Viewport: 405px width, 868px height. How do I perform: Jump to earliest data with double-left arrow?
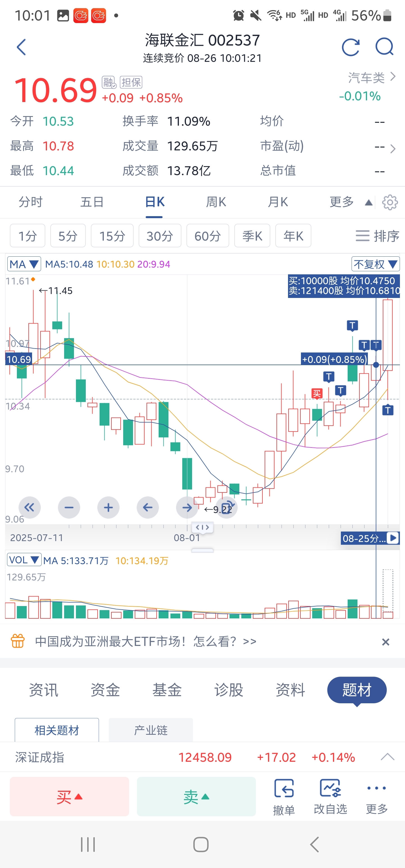[x=30, y=507]
